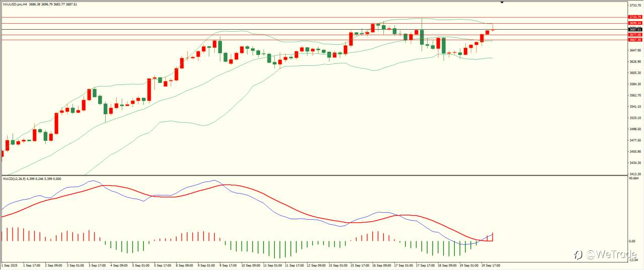Click the chart shift triangle marker at the top
This screenshot has height=270, width=644.
coord(502,3)
